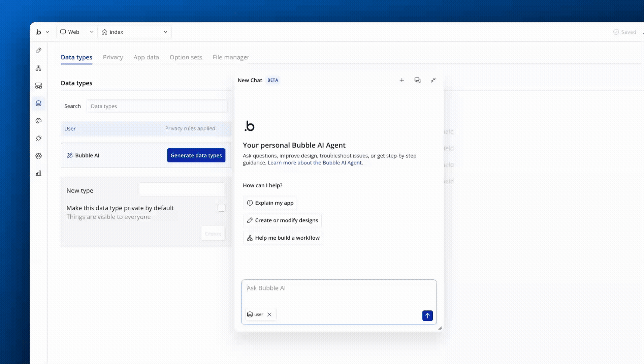Open the Settings gear icon in sidebar
Viewport: 644px width, 364px height.
coord(39,156)
